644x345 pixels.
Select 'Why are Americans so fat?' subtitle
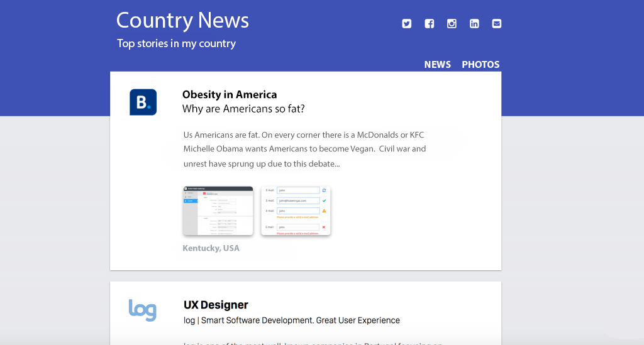click(x=243, y=109)
